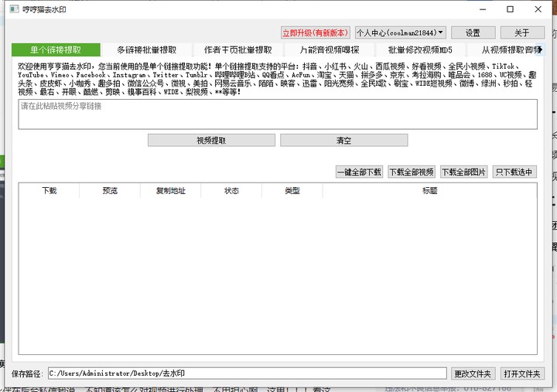Open the 批量修改视频MD5 tab

[x=421, y=49]
